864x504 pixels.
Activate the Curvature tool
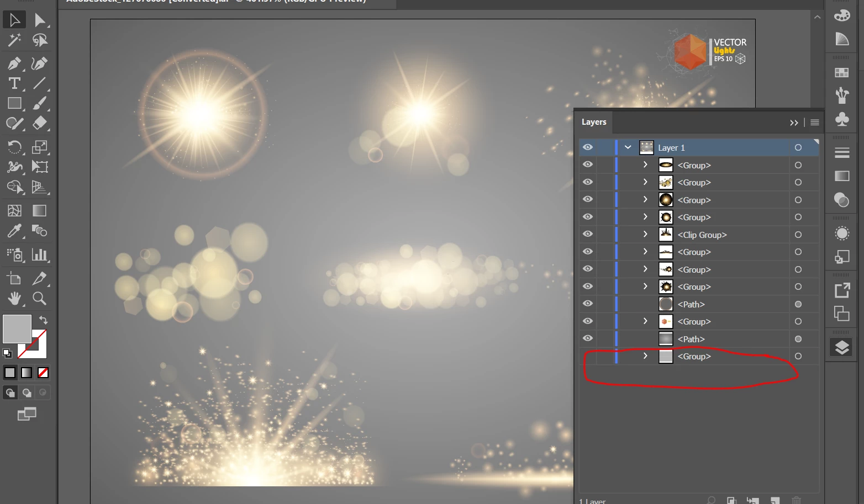(40, 63)
